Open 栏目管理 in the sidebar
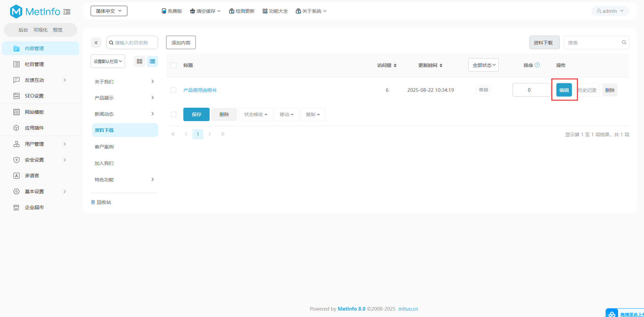The image size is (644, 317). tap(34, 64)
